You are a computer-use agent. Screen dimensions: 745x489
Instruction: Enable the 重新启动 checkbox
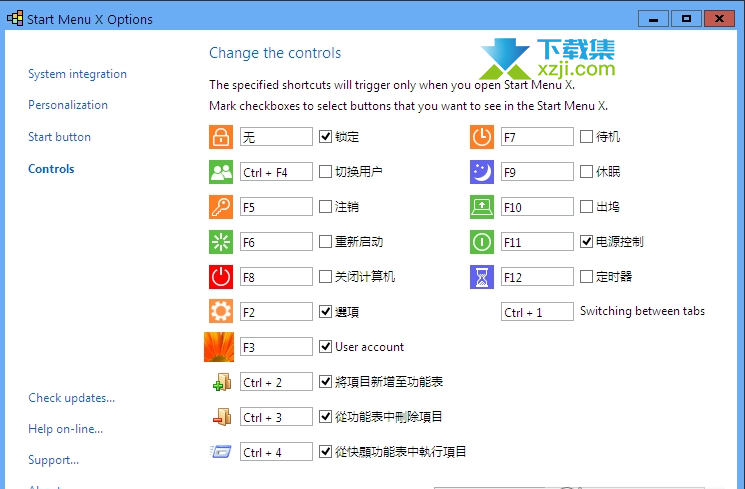pyautogui.click(x=325, y=242)
